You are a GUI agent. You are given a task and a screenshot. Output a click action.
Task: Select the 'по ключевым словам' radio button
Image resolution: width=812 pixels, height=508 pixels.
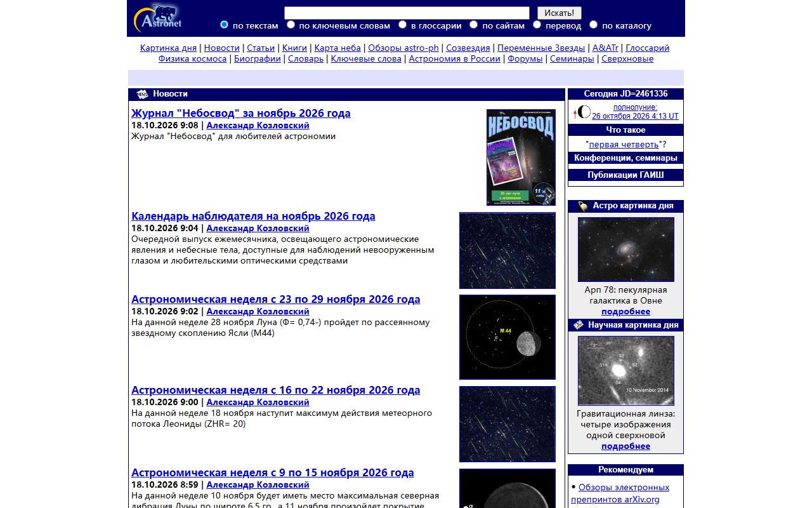click(x=291, y=25)
